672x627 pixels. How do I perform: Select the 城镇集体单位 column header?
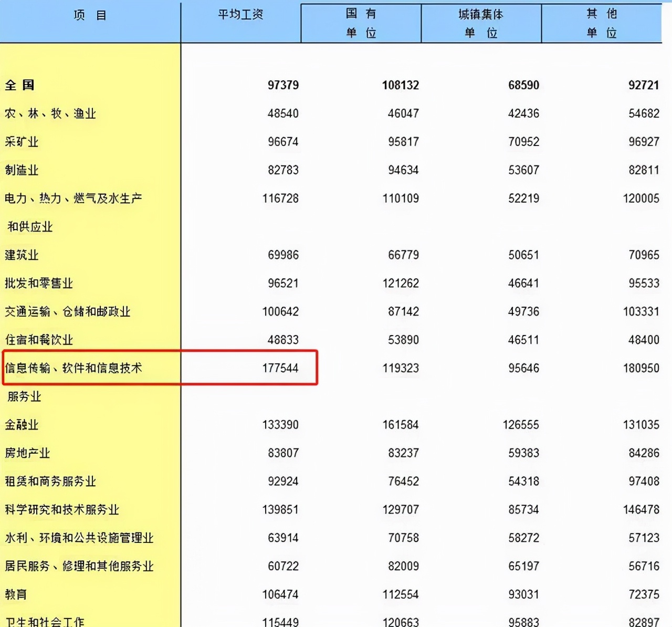point(481,22)
